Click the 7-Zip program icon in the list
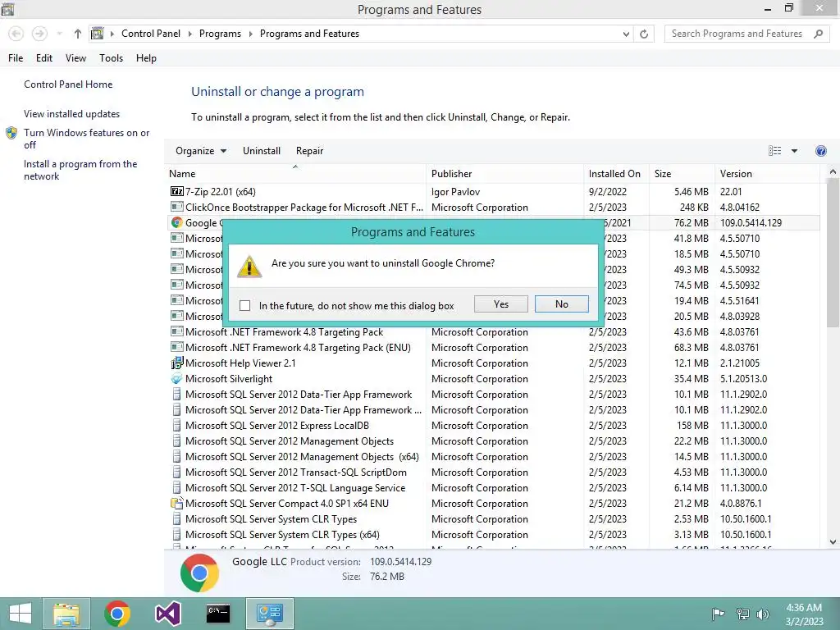The image size is (840, 630). 177,191
